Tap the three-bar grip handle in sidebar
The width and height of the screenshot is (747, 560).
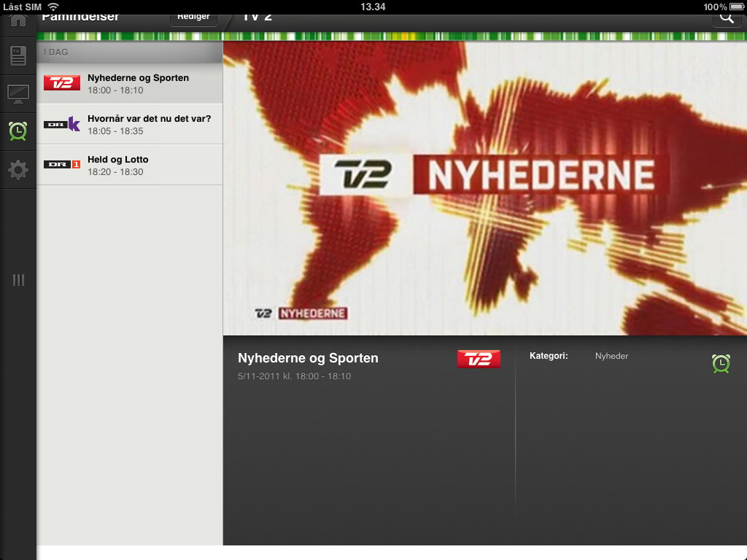pos(18,280)
